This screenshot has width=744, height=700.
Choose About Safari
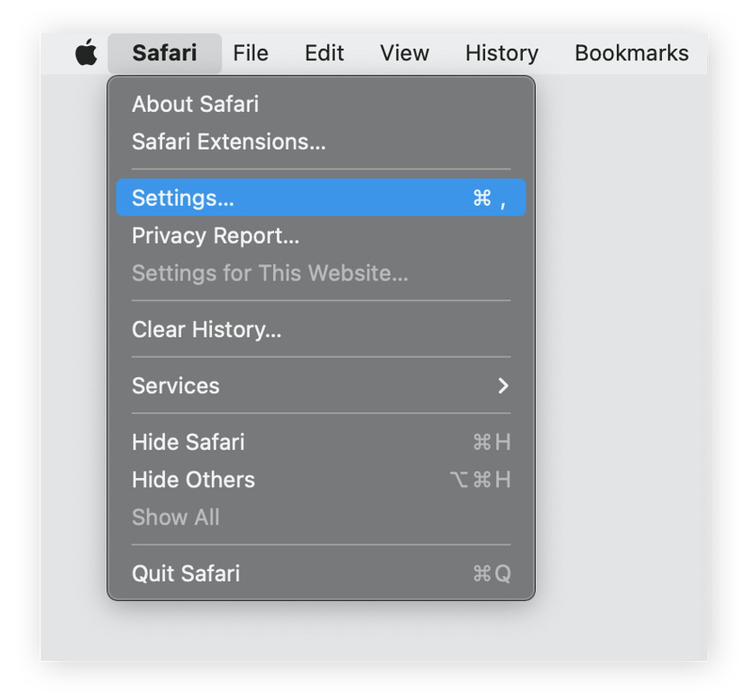[195, 104]
